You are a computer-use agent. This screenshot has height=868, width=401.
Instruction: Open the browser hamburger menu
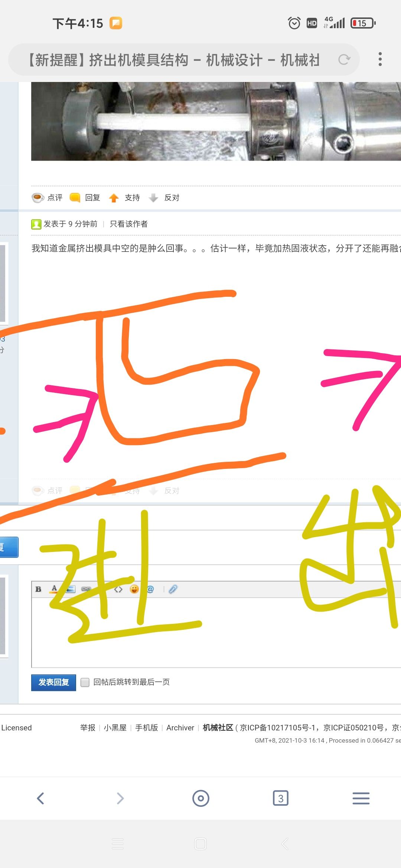361,798
